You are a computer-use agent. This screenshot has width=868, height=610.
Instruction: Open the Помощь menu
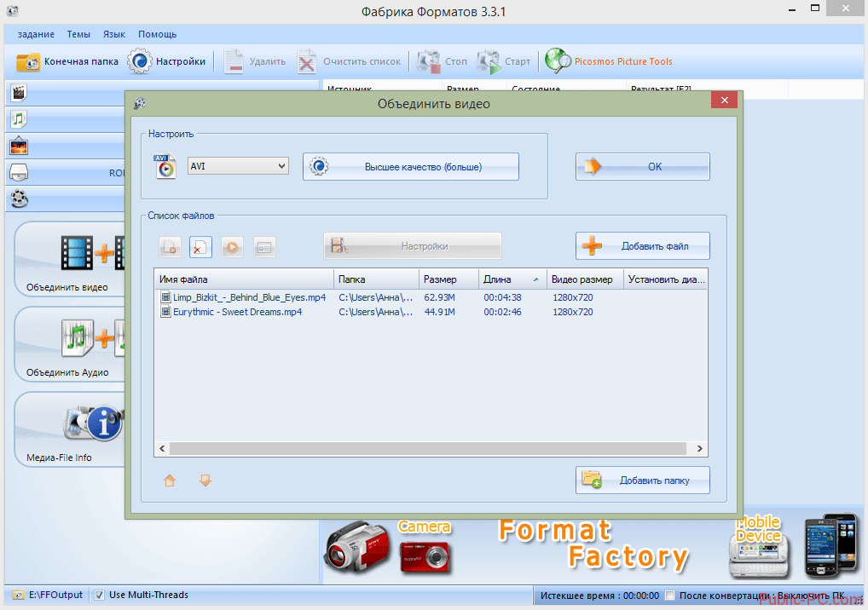(x=157, y=34)
